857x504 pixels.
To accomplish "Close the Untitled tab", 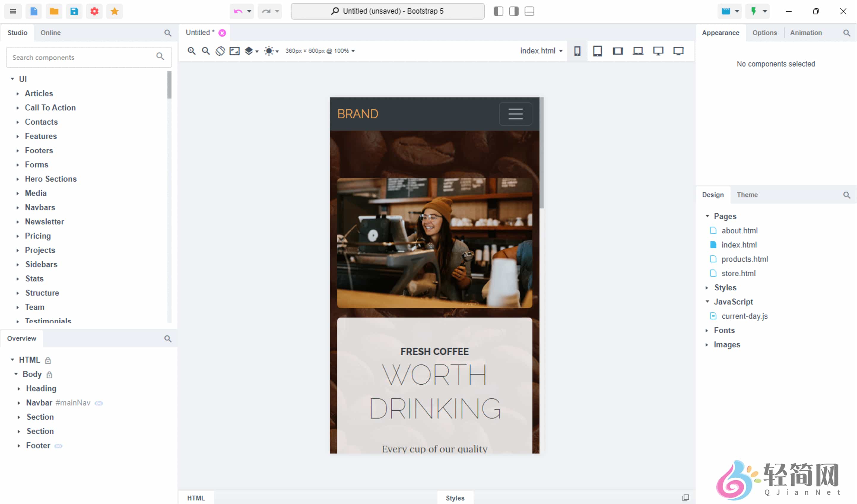I will [x=223, y=33].
